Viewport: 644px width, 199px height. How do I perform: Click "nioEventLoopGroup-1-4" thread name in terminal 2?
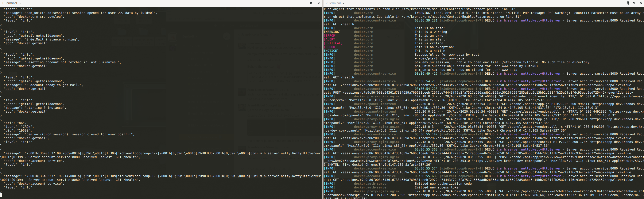pyautogui.click(x=461, y=168)
